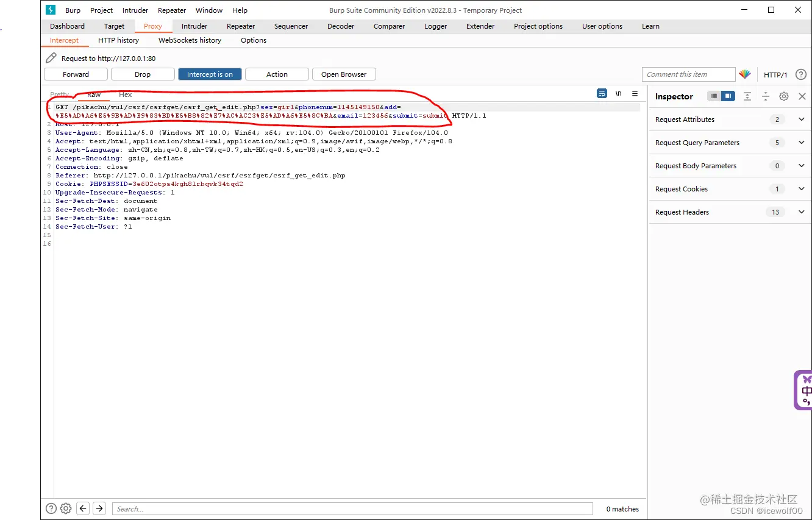Click the search input field
This screenshot has height=520, width=812.
[351, 508]
